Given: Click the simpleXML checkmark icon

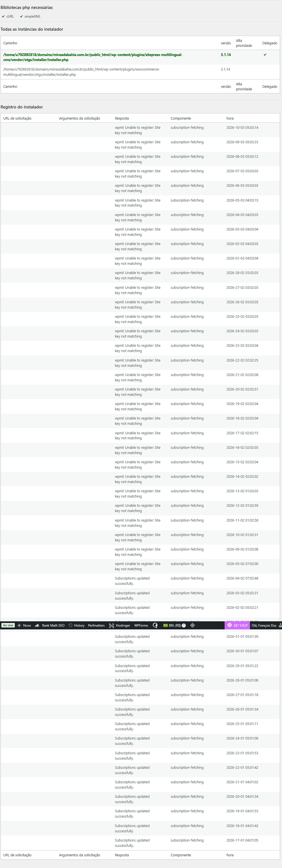Looking at the screenshot, I should 21,16.
